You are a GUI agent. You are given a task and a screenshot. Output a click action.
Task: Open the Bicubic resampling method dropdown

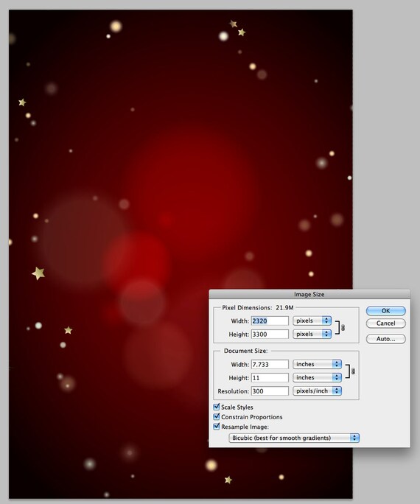294,438
